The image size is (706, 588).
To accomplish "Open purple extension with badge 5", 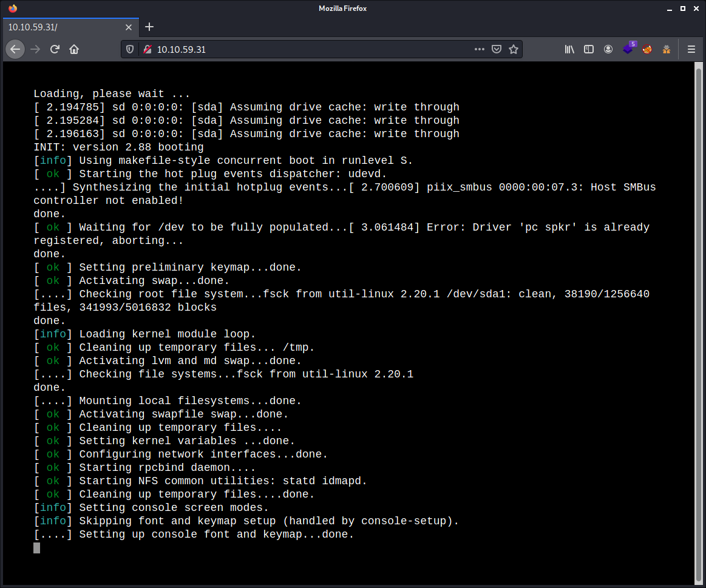I will click(628, 48).
